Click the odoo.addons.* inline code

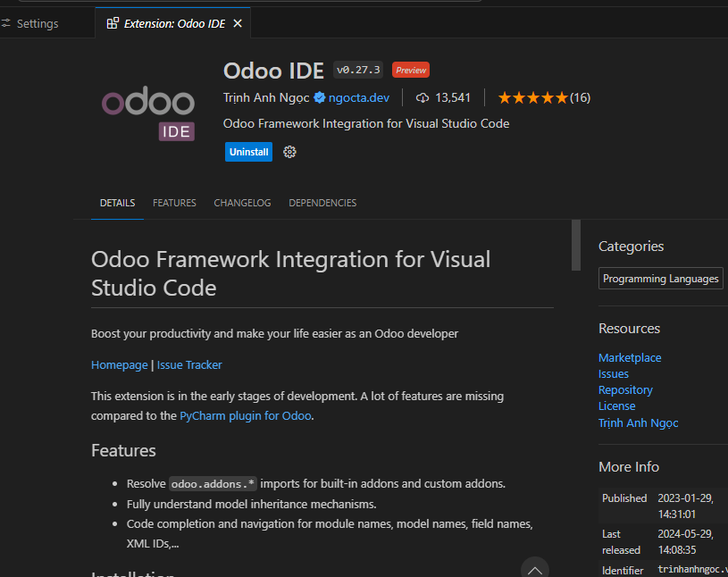213,484
